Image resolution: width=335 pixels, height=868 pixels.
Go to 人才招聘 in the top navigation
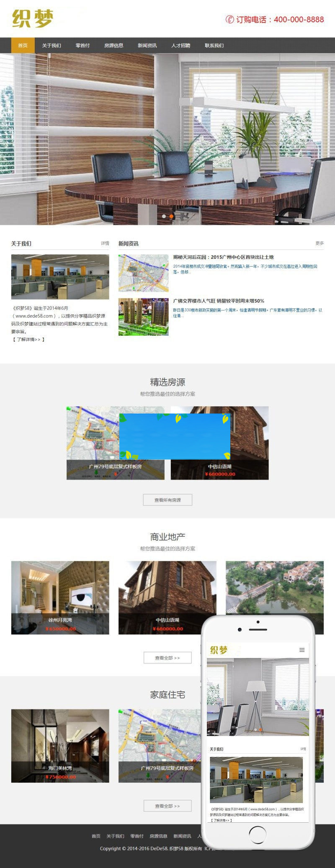coord(180,45)
